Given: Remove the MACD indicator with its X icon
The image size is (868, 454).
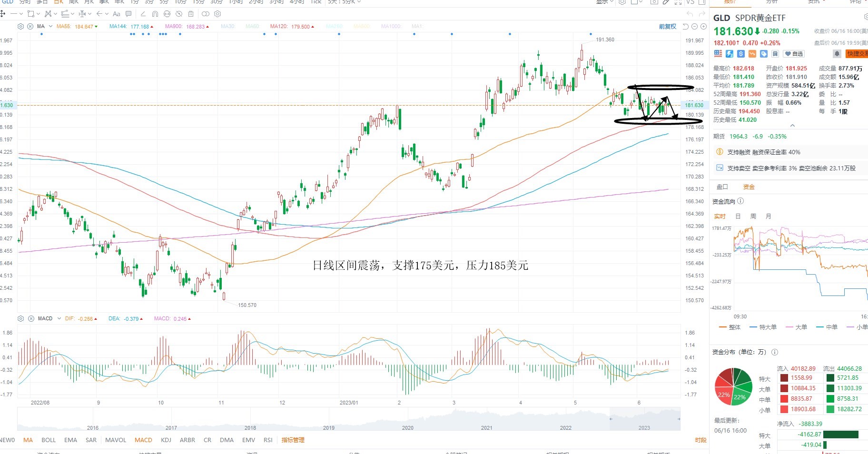Looking at the screenshot, I should 31,318.
